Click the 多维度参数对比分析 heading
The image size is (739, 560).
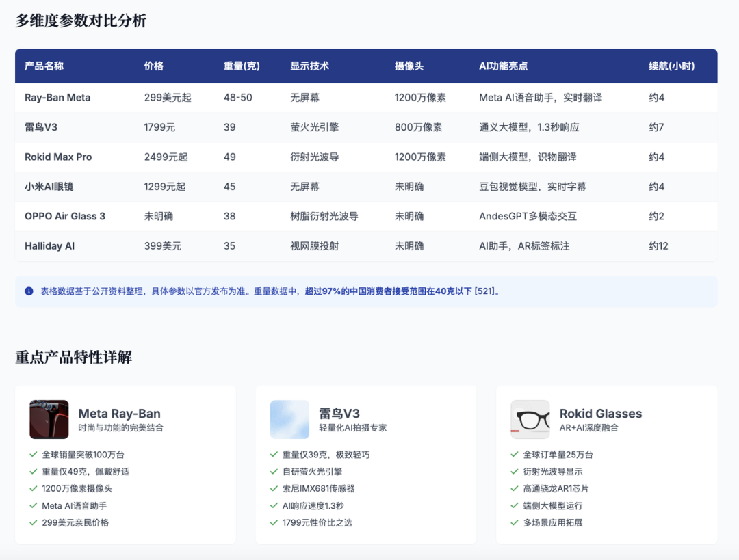[x=81, y=21]
